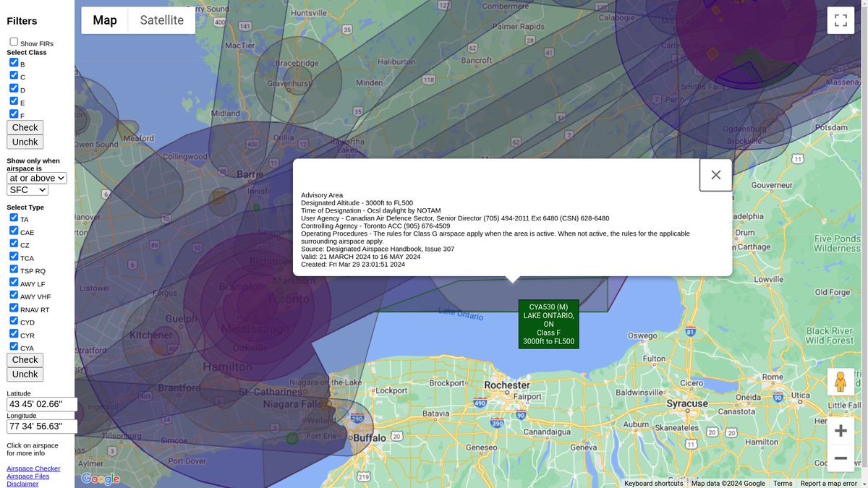Uncheck Class E airspace
Image resolution: width=868 pixels, height=488 pixels.
click(x=14, y=101)
